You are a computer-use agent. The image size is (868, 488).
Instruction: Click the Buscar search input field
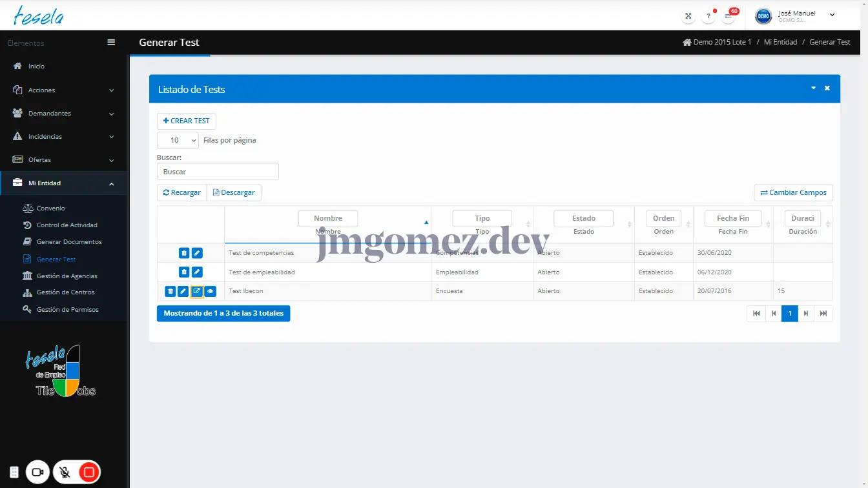coord(218,172)
